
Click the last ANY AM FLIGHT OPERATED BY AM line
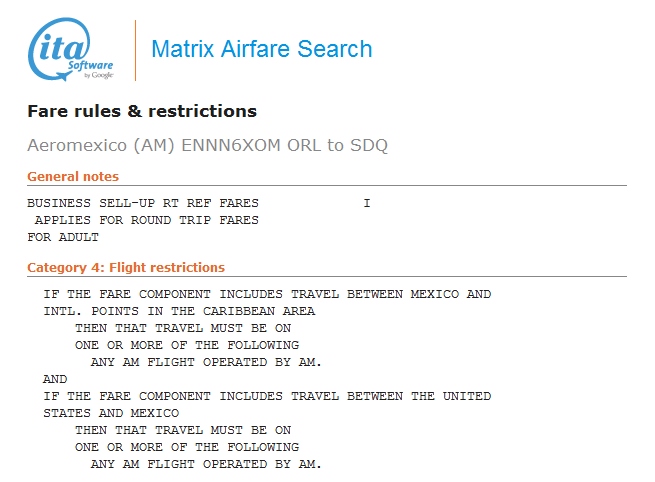206,464
